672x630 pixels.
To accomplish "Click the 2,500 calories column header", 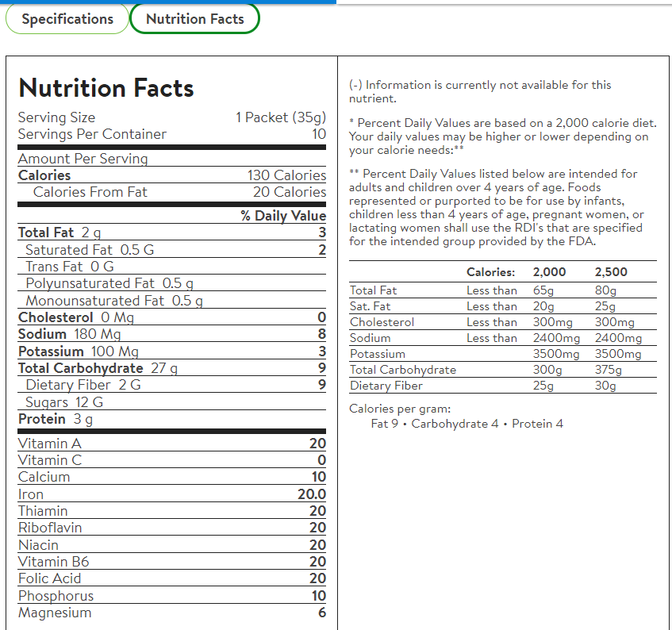I will point(611,271).
